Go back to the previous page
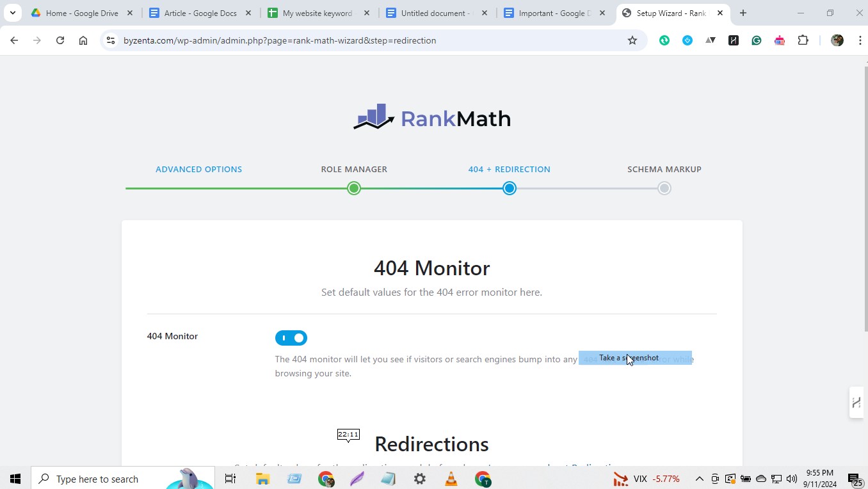The height and width of the screenshot is (489, 868). tap(14, 40)
